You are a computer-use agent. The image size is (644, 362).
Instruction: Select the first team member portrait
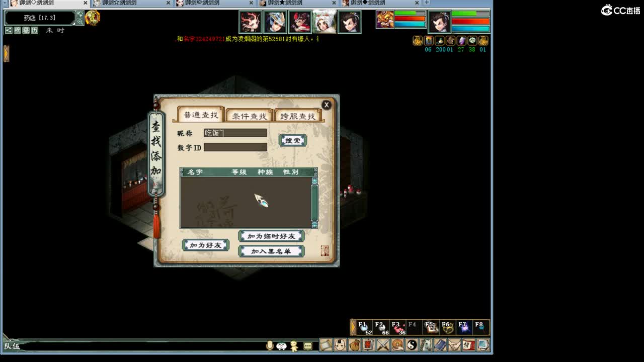click(251, 22)
